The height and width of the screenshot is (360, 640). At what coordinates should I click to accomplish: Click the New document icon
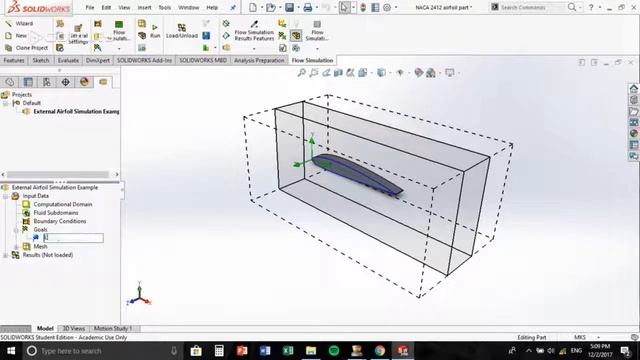click(253, 7)
